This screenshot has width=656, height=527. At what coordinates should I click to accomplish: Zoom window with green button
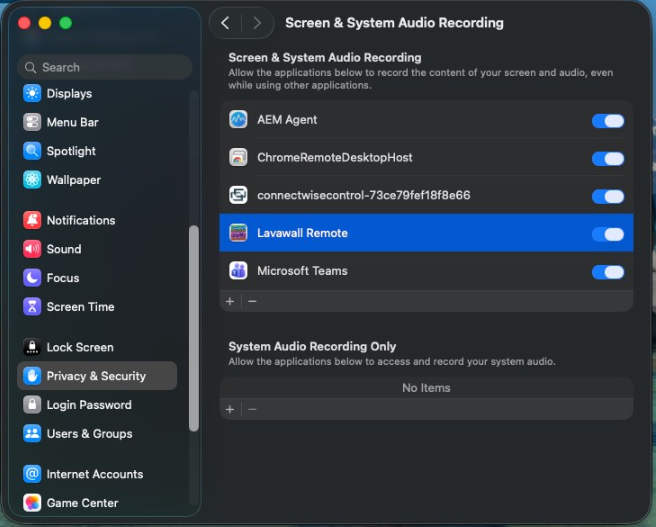[66, 23]
